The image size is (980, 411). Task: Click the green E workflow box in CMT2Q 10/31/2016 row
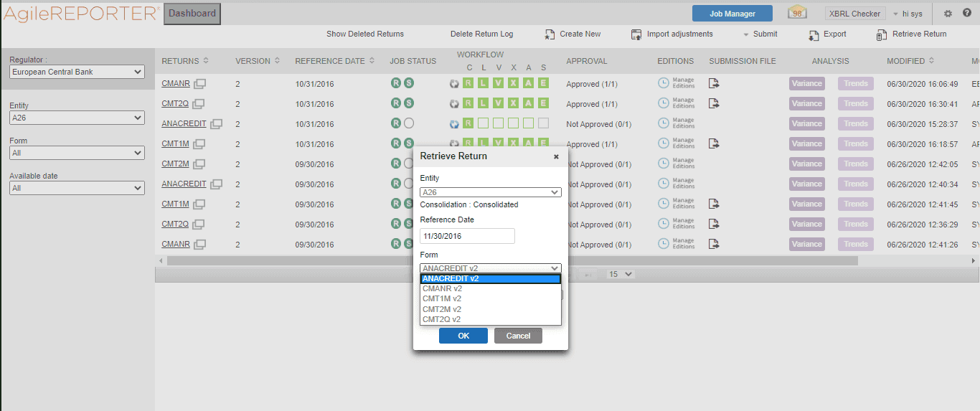coord(543,103)
